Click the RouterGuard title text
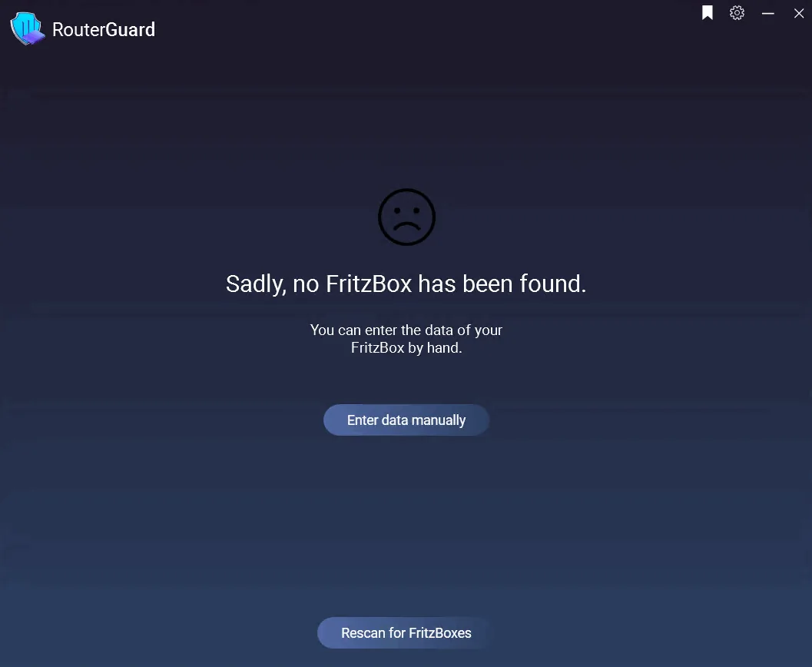Image resolution: width=812 pixels, height=667 pixels. [104, 29]
